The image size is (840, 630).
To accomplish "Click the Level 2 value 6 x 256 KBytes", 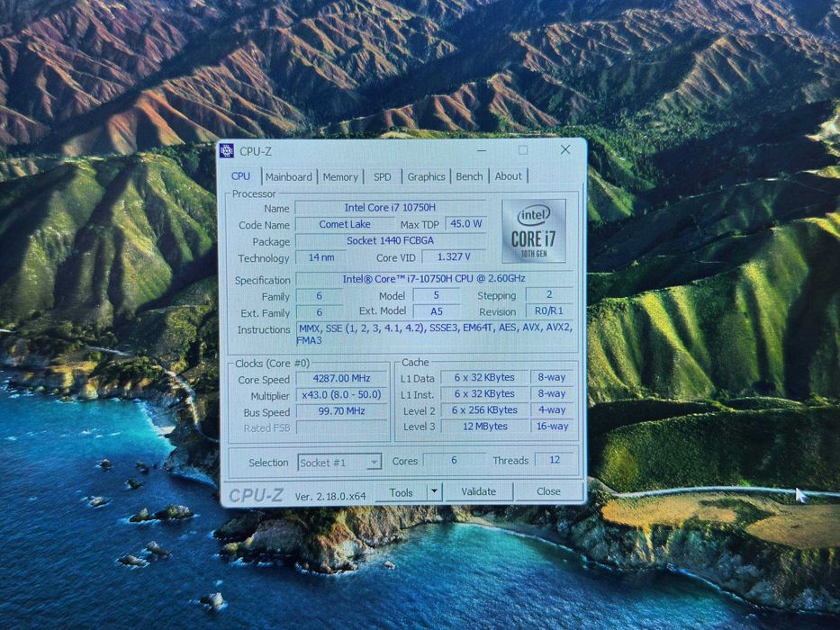I will coord(484,409).
